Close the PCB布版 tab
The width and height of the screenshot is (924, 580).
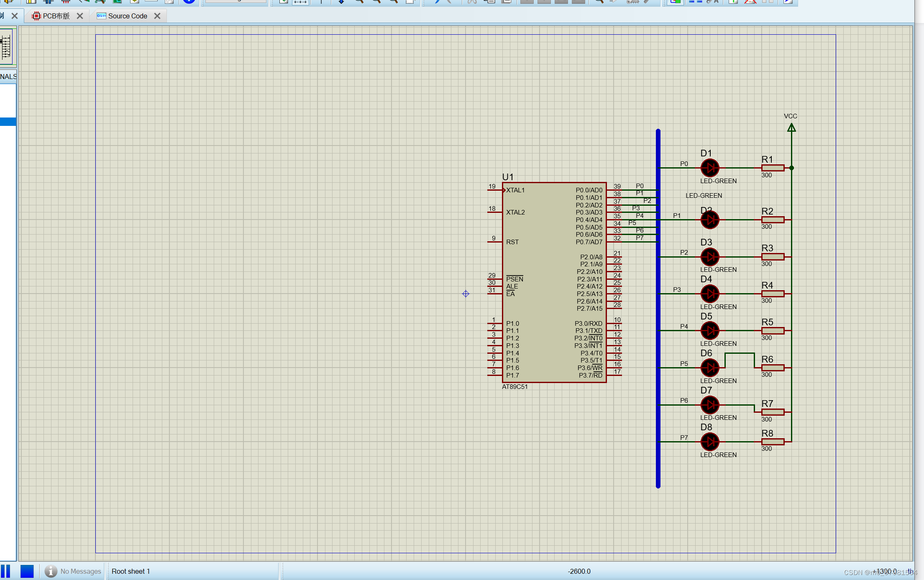tap(80, 16)
